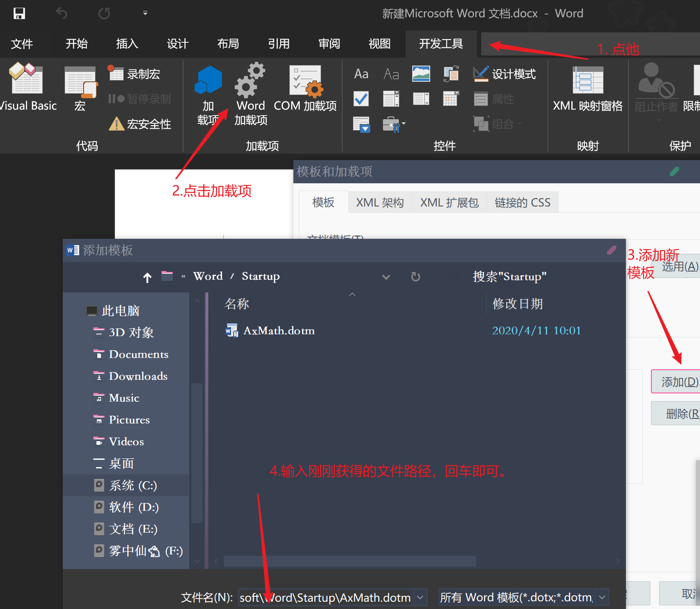Insert a date picker content control
Image resolution: width=700 pixels, height=609 pixels.
(451, 99)
